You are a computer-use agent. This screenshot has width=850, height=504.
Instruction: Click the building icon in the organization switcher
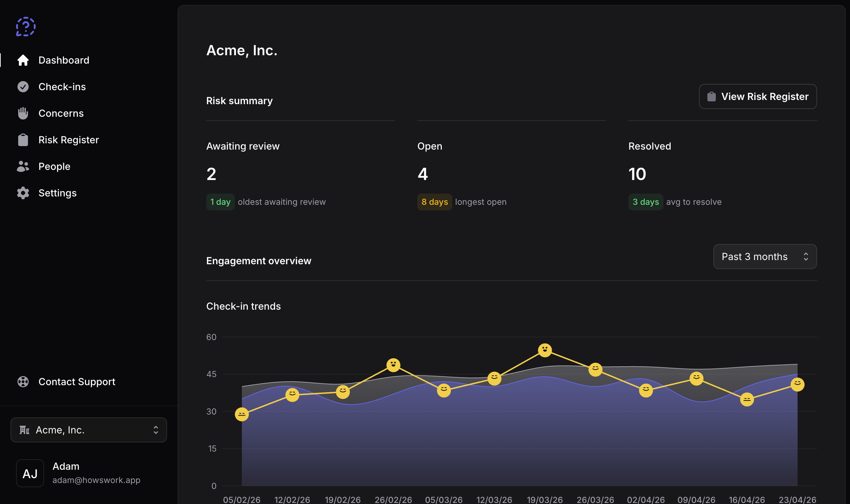pos(24,430)
